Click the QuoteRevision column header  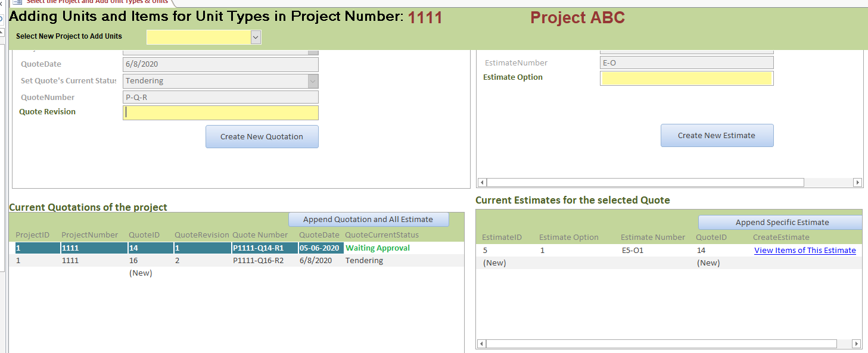(x=202, y=235)
